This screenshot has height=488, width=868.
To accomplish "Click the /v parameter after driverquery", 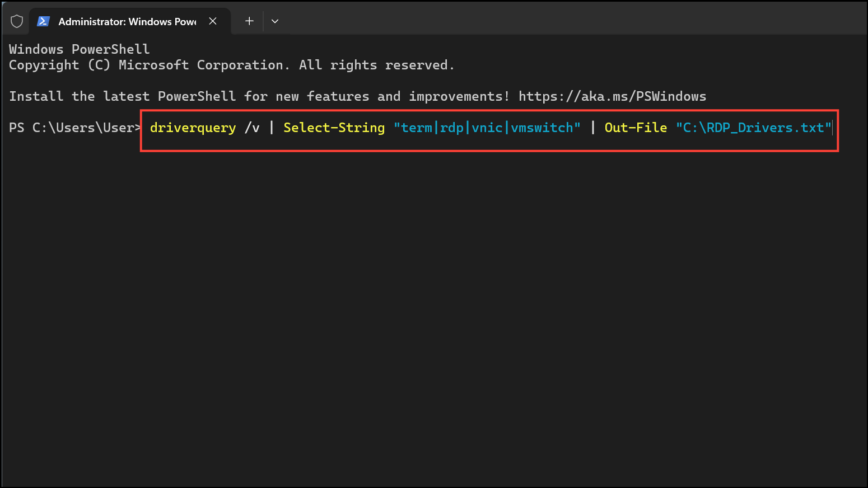I will [x=252, y=128].
